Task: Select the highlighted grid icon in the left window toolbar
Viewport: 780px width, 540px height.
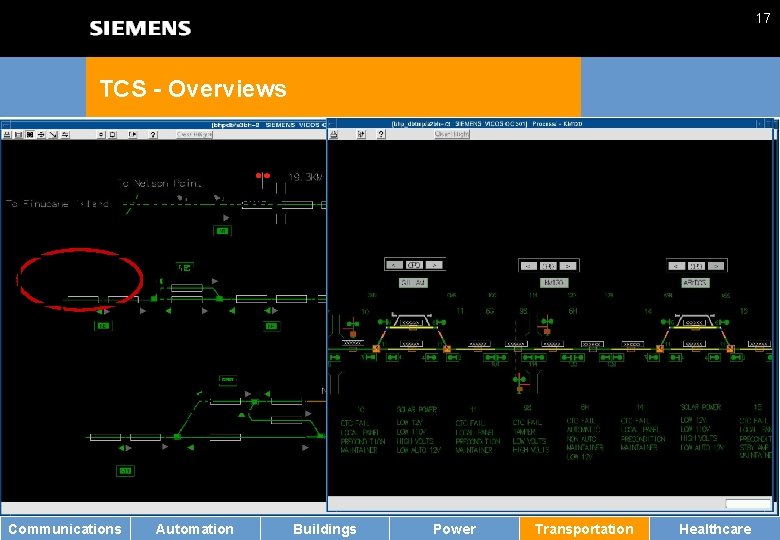Action: click(30, 135)
